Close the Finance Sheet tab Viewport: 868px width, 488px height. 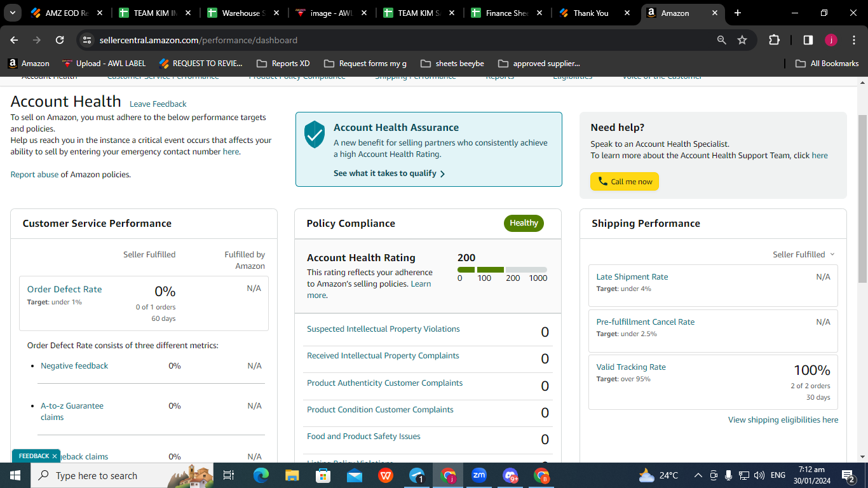(539, 13)
